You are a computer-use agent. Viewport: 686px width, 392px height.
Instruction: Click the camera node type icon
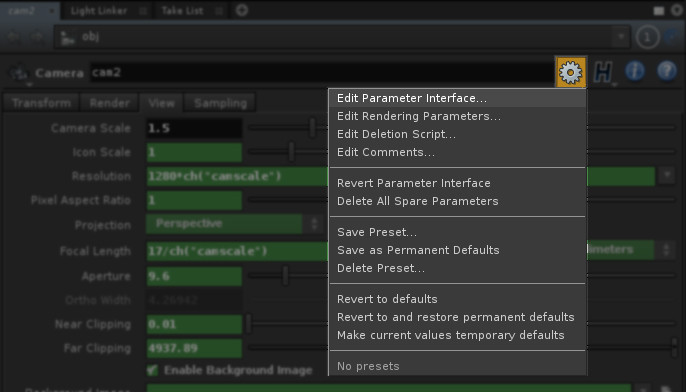tap(19, 73)
